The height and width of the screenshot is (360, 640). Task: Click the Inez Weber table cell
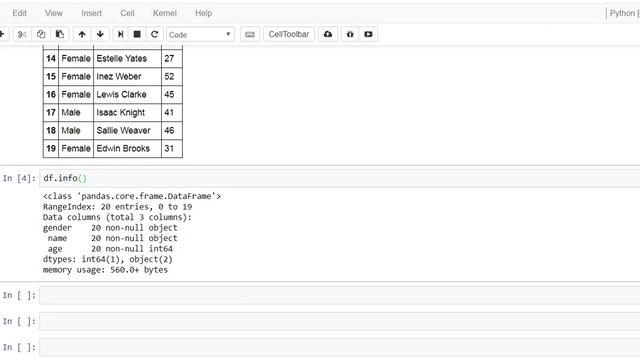pos(127,76)
